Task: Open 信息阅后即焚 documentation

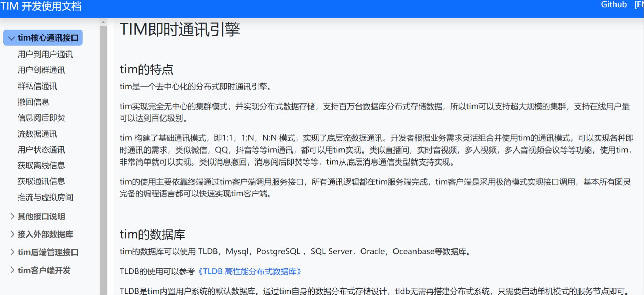Action: tap(41, 118)
